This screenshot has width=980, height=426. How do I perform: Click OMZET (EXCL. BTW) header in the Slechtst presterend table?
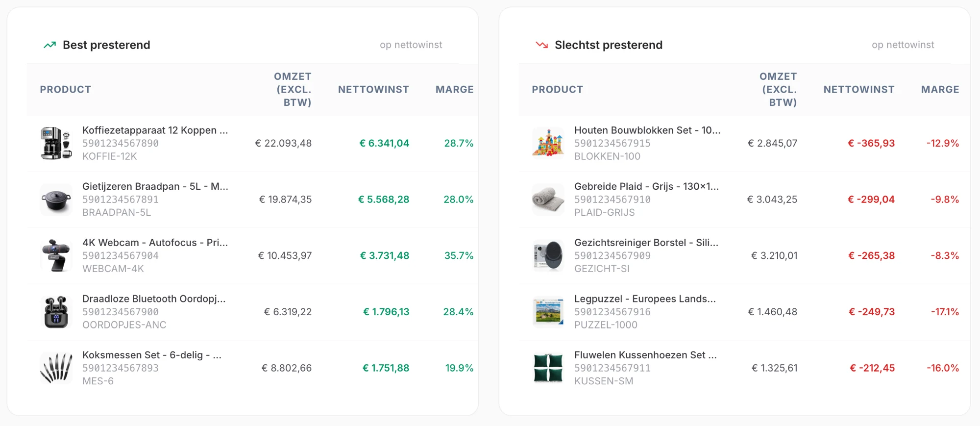[778, 89]
